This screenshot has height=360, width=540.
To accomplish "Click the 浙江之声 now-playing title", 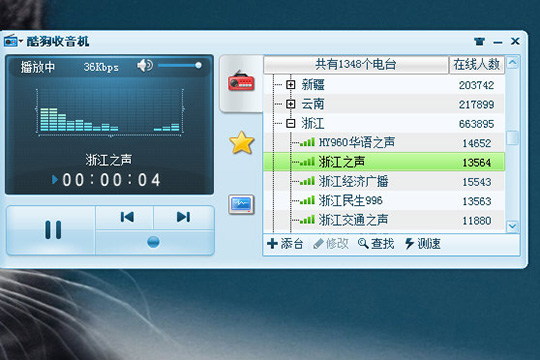I will pos(108,160).
